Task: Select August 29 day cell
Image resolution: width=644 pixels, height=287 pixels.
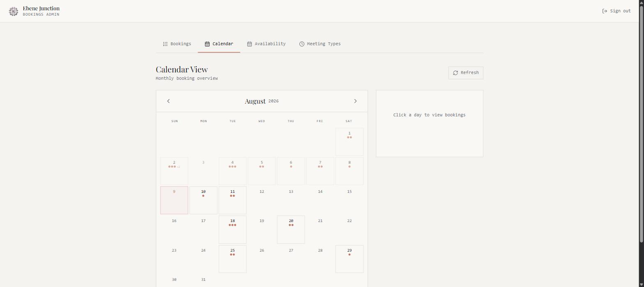Action: [349, 259]
